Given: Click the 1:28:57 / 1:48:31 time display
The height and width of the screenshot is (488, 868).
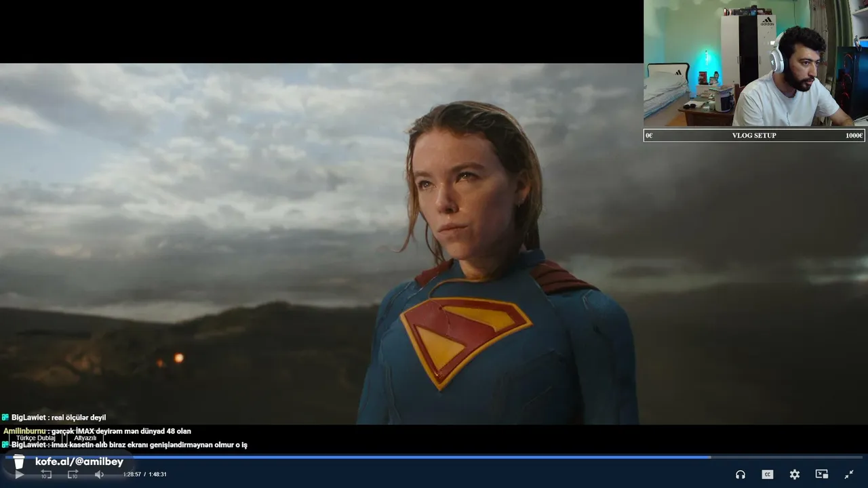Looking at the screenshot, I should 145,474.
